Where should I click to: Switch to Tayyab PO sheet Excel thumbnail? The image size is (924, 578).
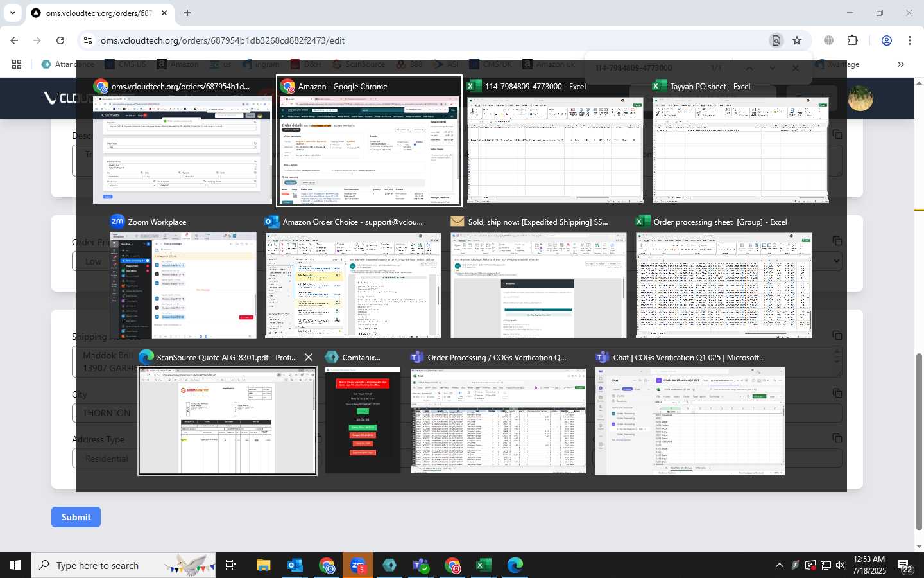(x=740, y=150)
